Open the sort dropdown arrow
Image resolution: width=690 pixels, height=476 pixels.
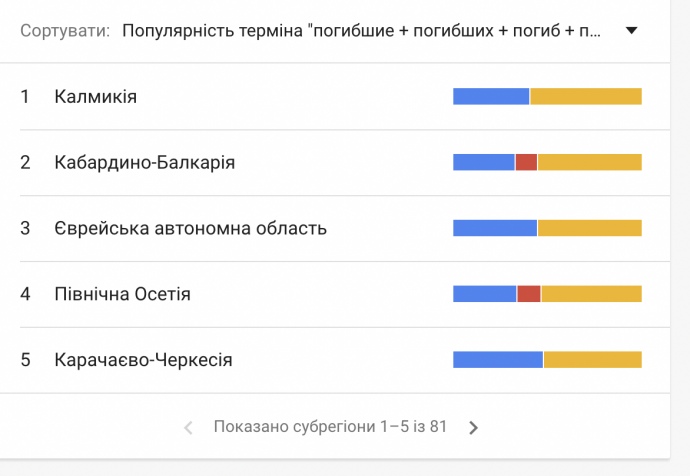coord(631,31)
